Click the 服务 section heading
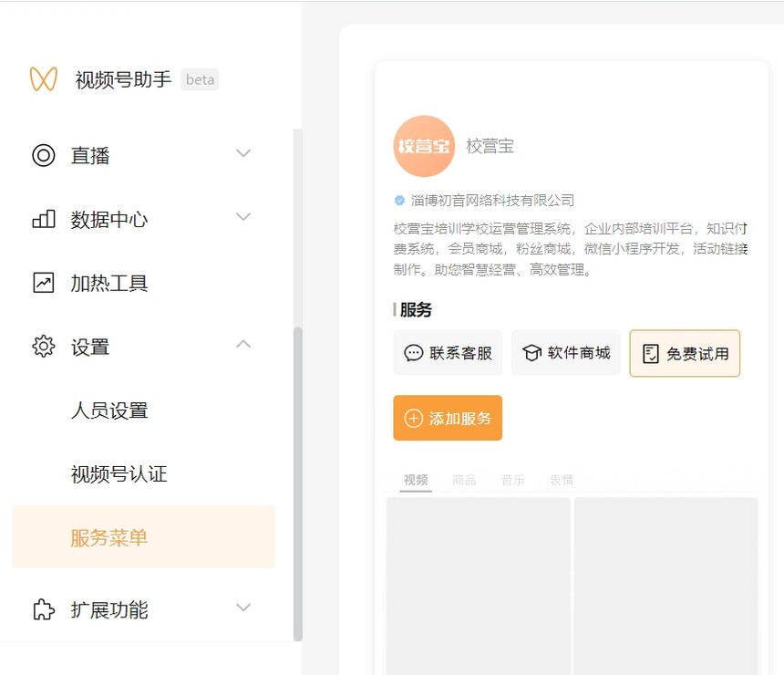 pos(416,310)
